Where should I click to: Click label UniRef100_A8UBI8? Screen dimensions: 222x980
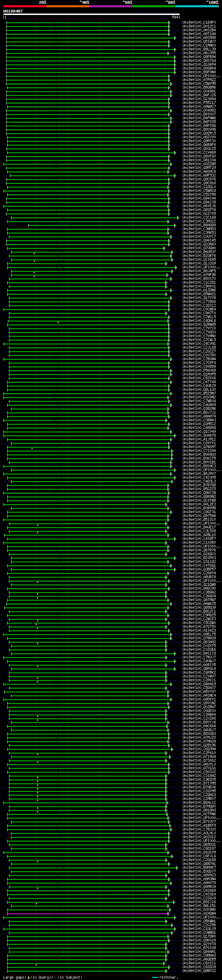click(x=199, y=577)
